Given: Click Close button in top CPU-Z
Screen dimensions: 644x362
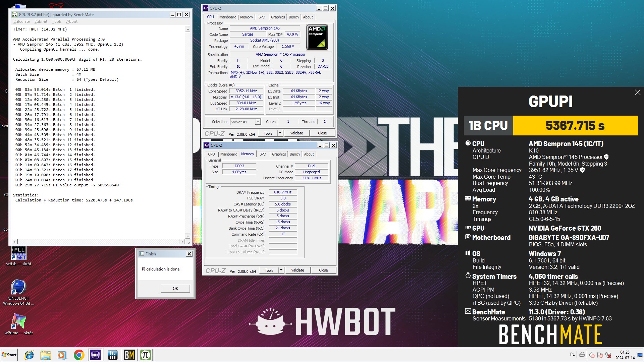Looking at the screenshot, I should click(322, 133).
